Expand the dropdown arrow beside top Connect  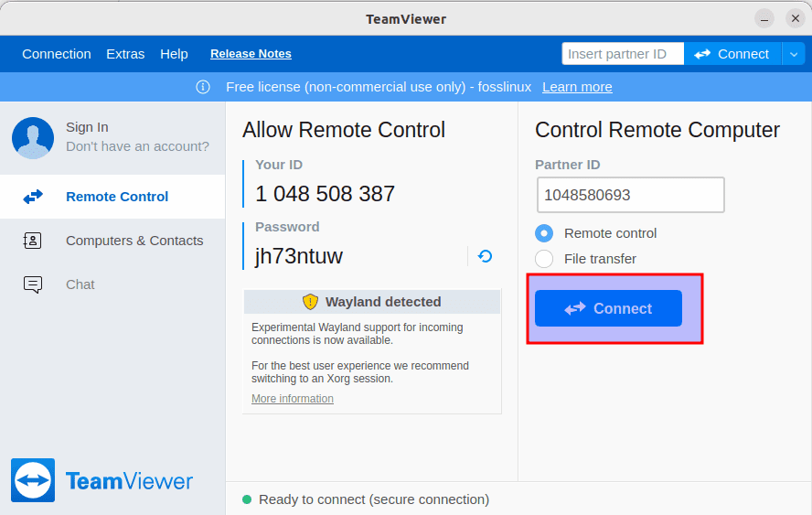pyautogui.click(x=793, y=54)
